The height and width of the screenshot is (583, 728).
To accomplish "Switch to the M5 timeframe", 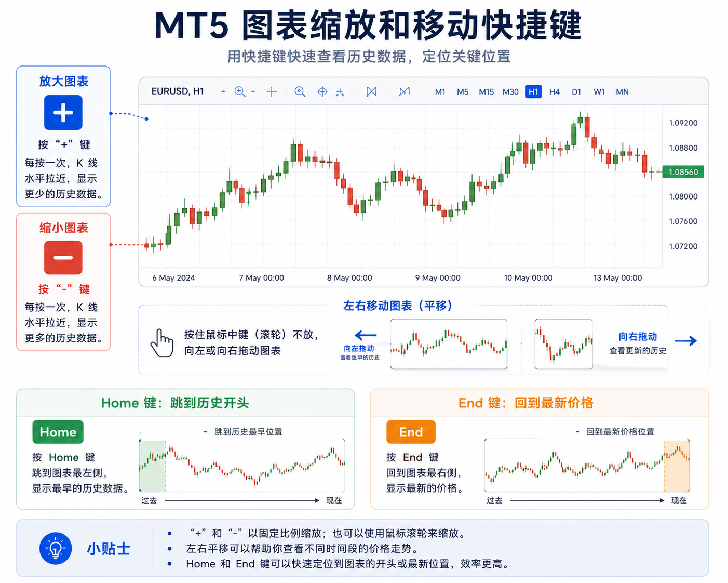I will (463, 91).
